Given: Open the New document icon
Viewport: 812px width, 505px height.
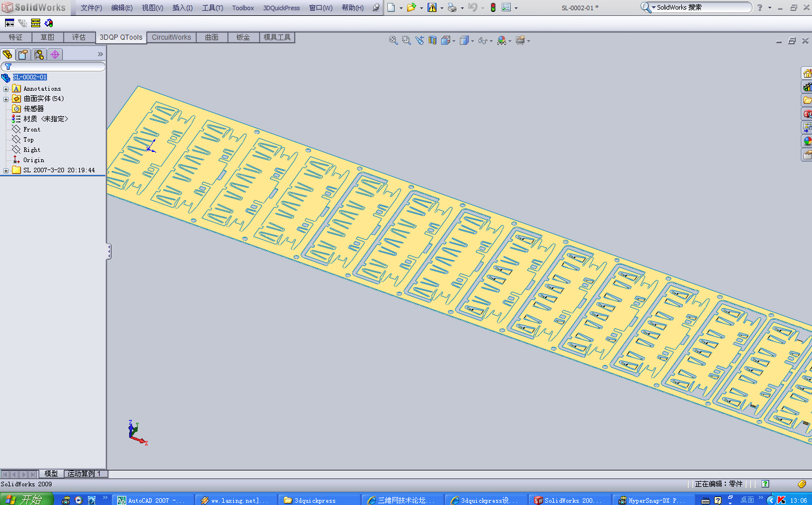Looking at the screenshot, I should pyautogui.click(x=391, y=7).
